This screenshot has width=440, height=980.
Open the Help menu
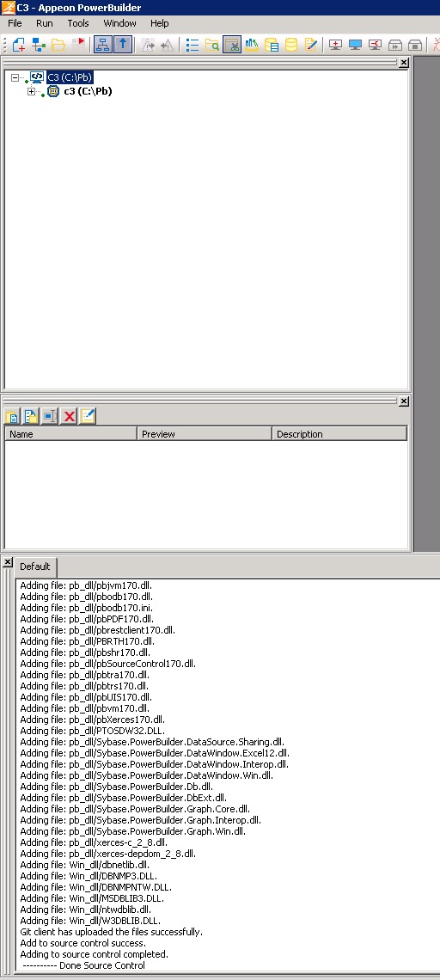159,23
